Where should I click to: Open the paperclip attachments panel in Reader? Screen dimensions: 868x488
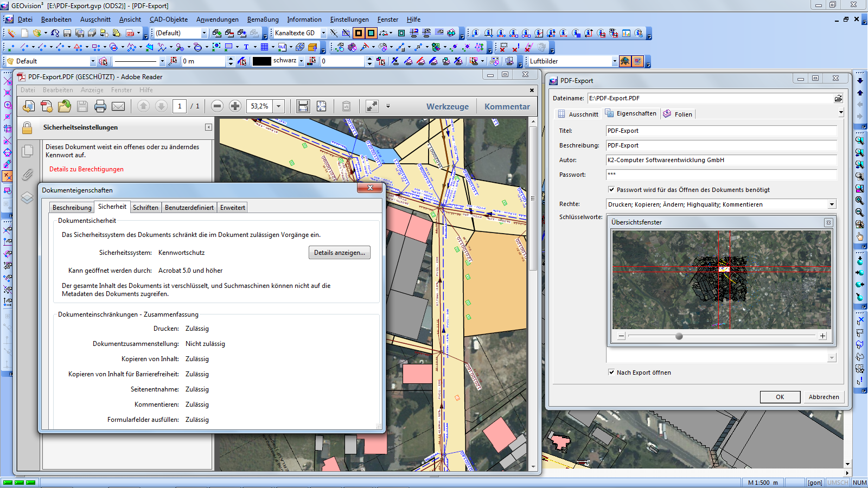27,175
